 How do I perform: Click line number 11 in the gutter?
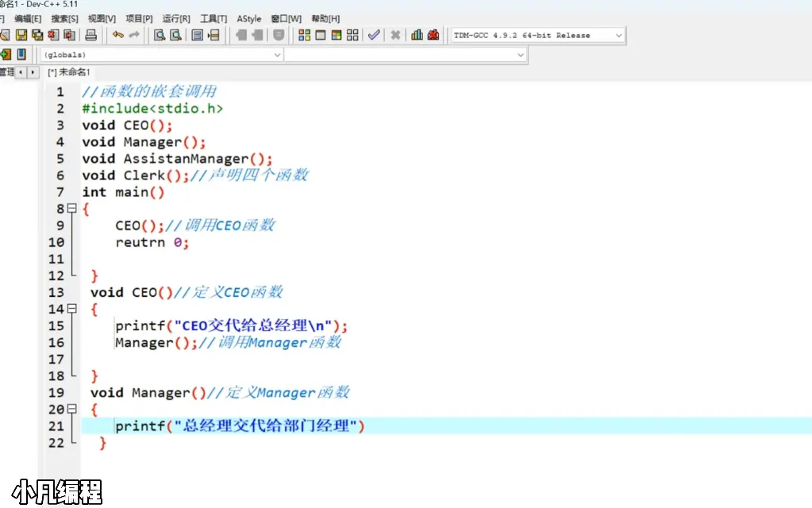(x=56, y=259)
